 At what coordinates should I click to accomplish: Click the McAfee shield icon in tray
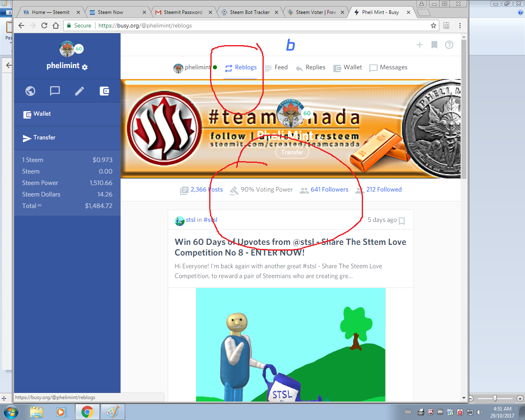point(431,412)
